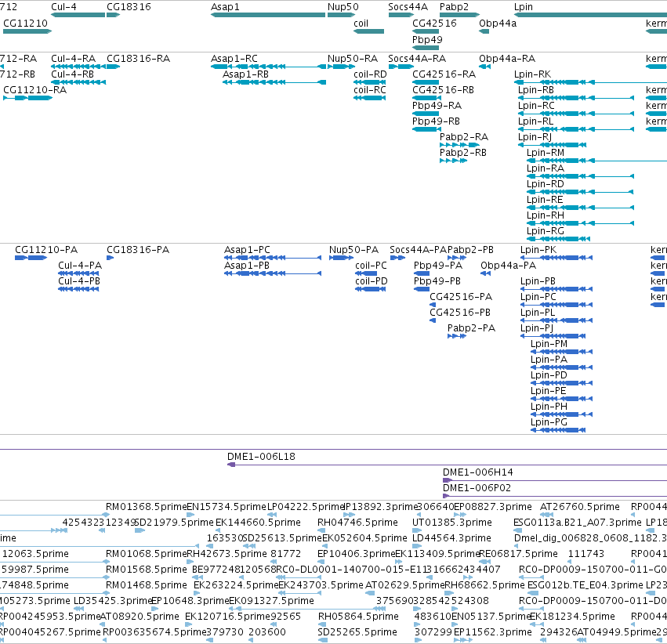
Task: Select EST EK243703.5prime
Action: 321,585
